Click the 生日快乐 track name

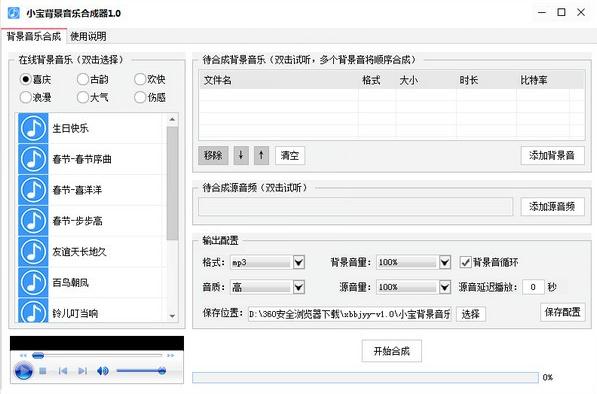tap(70, 128)
